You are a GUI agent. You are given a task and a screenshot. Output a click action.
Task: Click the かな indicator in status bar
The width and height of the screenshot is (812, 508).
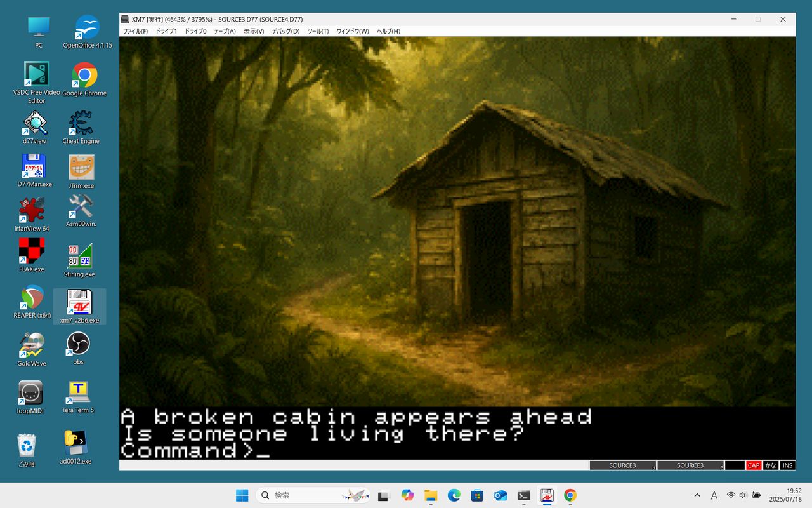point(771,465)
